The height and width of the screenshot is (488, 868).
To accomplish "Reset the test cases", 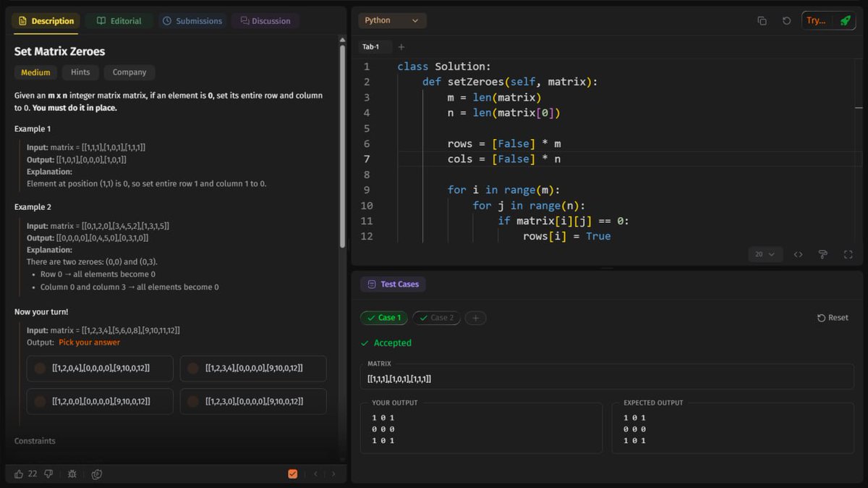I will (x=833, y=318).
